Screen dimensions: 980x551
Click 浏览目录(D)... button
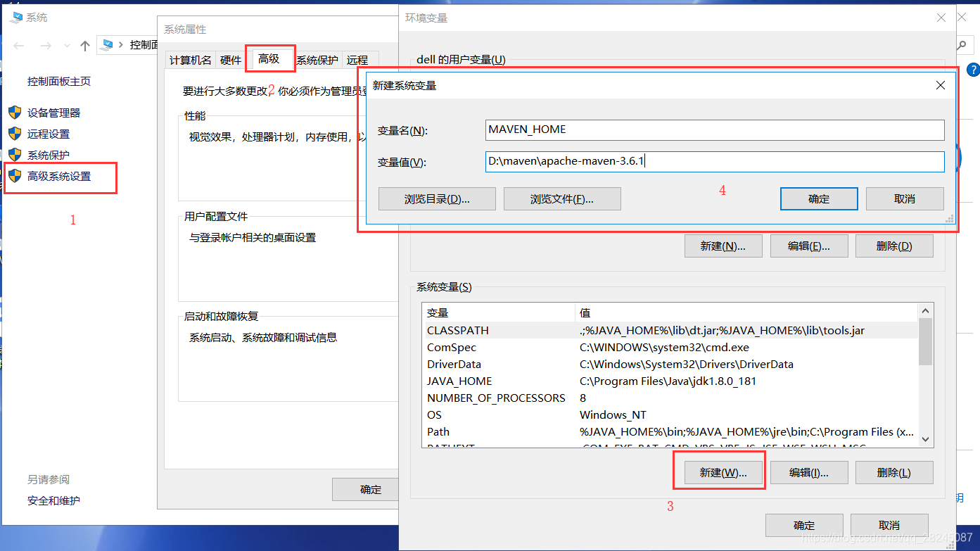click(x=437, y=198)
